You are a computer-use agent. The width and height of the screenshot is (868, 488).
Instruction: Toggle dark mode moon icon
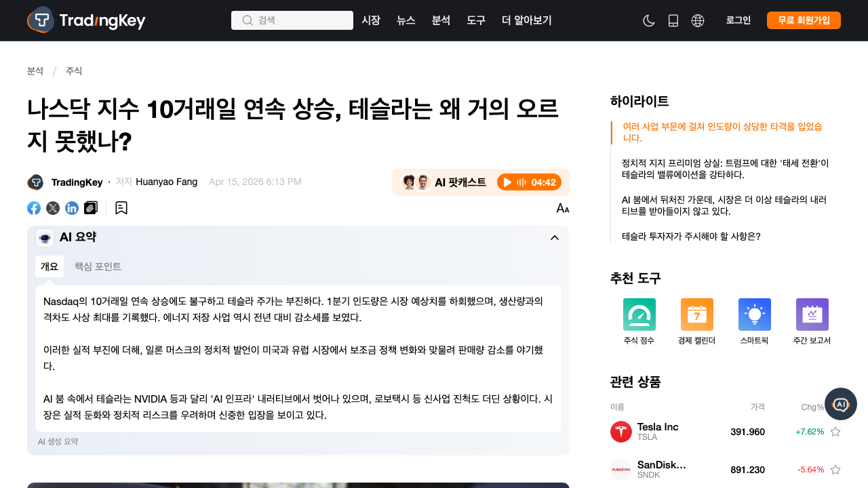pyautogui.click(x=649, y=20)
